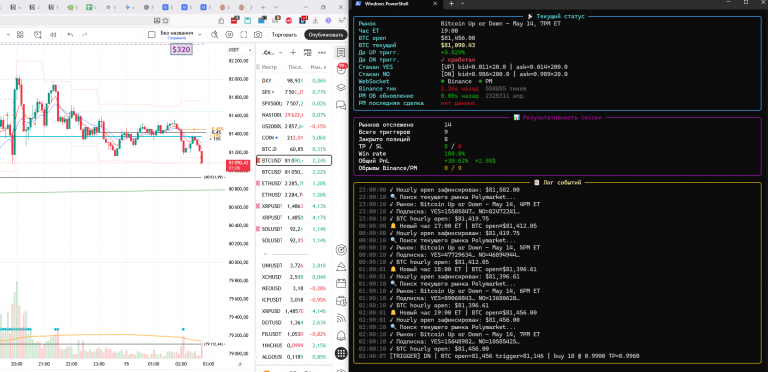Select the COIN row in watchlist

(x=294, y=138)
